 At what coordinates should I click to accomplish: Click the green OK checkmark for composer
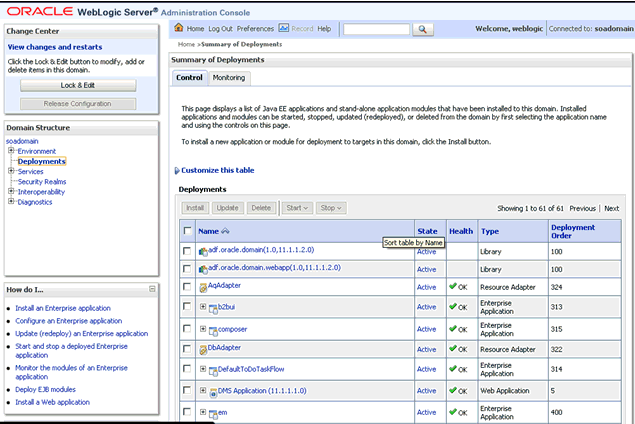(x=453, y=328)
